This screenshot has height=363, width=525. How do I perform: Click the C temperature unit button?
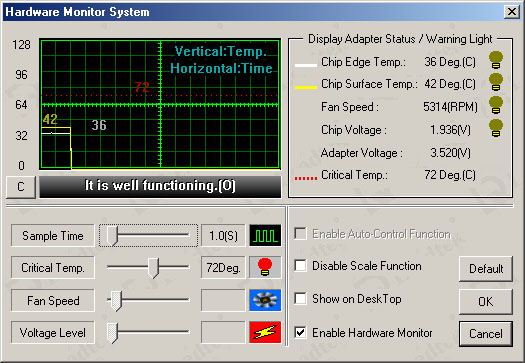(21, 187)
